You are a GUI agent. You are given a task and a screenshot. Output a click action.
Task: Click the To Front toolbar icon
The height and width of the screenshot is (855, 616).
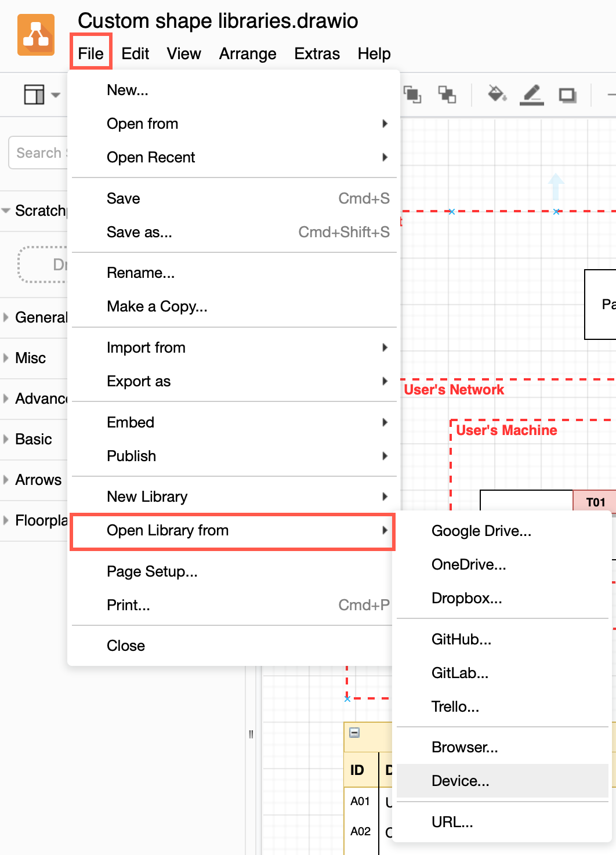pos(412,94)
